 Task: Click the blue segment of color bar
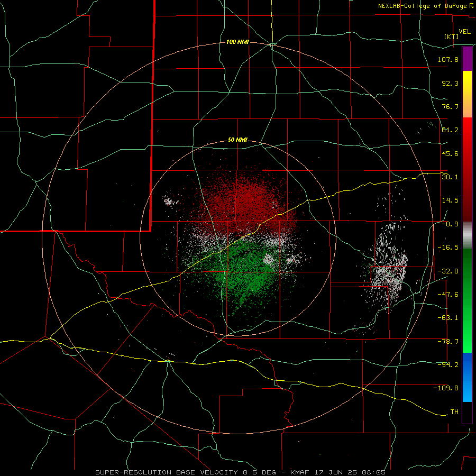467,377
